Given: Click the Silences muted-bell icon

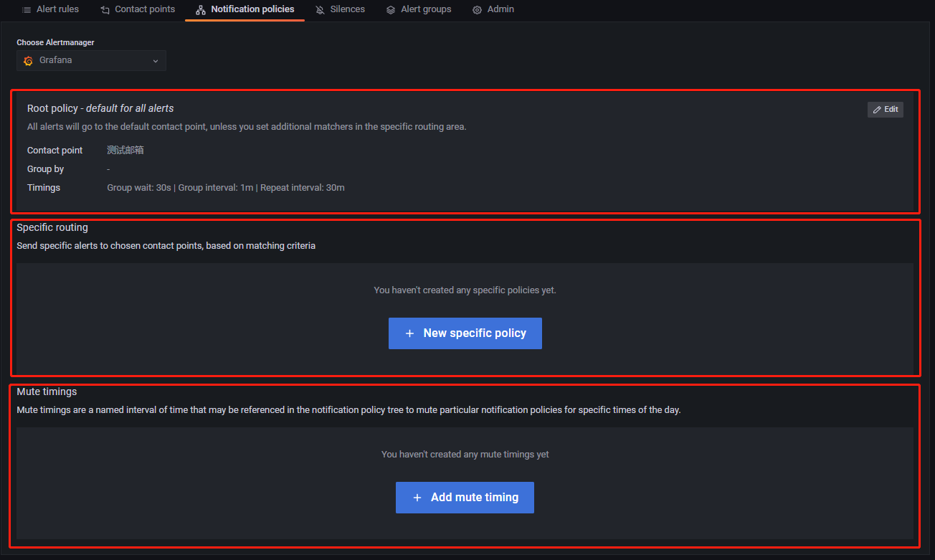Looking at the screenshot, I should pyautogui.click(x=320, y=10).
